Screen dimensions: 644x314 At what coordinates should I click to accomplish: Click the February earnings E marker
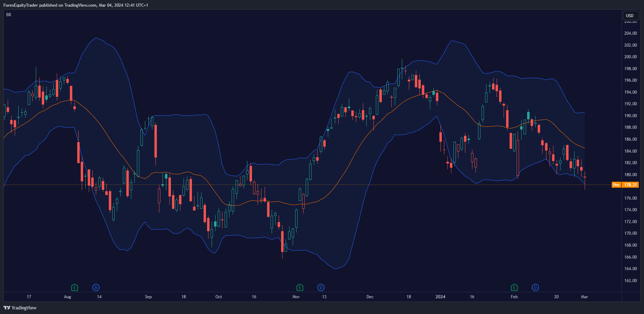point(514,288)
